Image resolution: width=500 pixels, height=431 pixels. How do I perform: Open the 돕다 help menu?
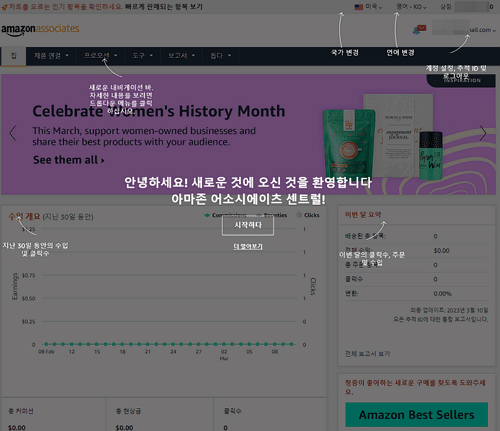(x=220, y=56)
